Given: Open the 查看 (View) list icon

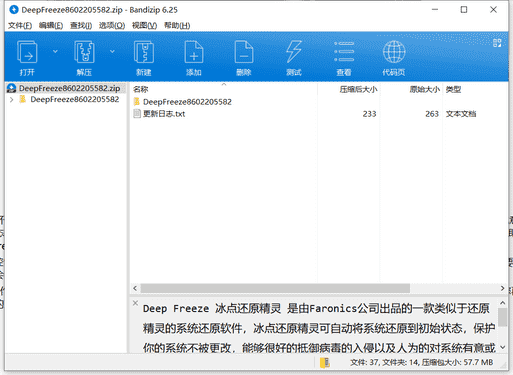Looking at the screenshot, I should (x=344, y=52).
